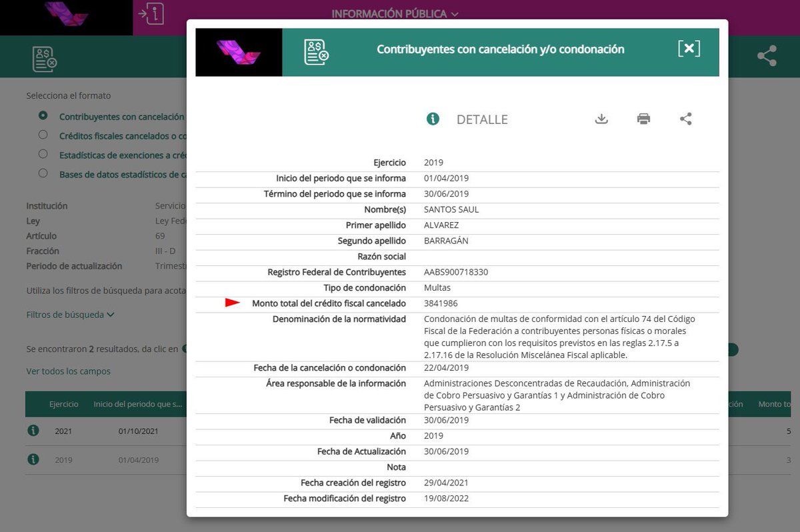
Task: Click the name value SANTOS SAUL
Action: pyautogui.click(x=451, y=209)
